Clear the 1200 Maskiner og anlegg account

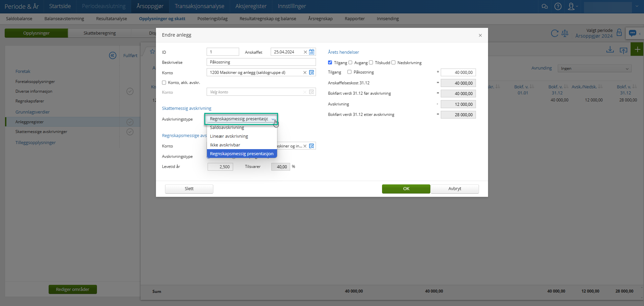305,73
